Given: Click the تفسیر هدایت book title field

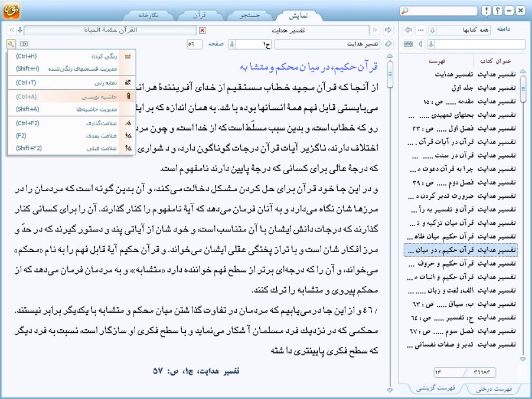Looking at the screenshot, I should pyautogui.click(x=328, y=44).
